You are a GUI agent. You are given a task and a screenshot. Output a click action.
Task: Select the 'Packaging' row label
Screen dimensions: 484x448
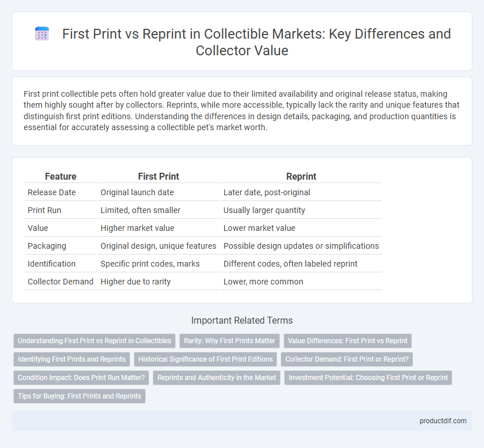60,246
